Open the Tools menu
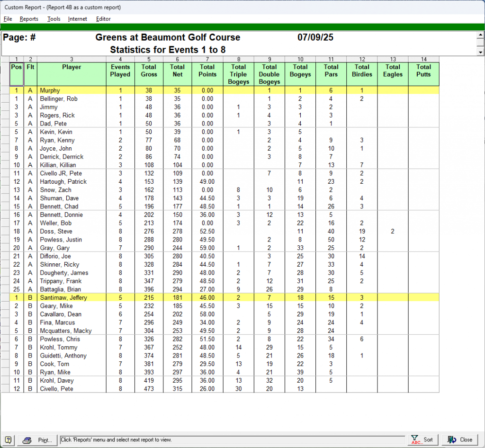The height and width of the screenshot is (448, 485). [54, 19]
